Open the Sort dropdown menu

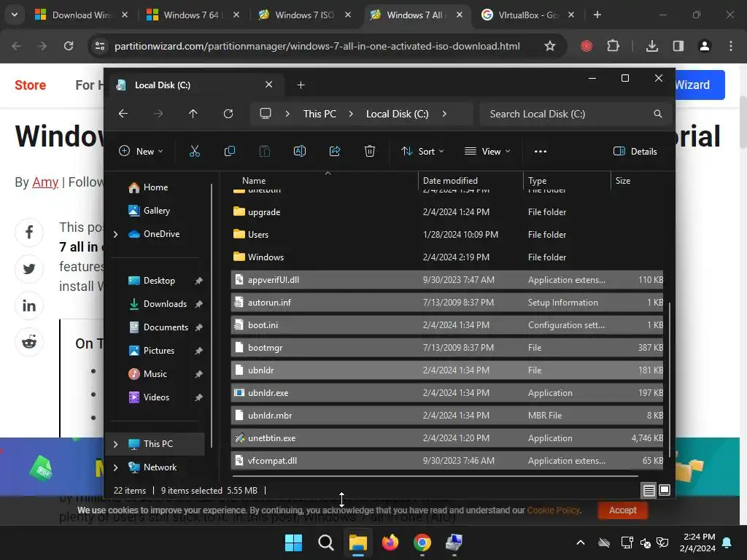click(422, 152)
